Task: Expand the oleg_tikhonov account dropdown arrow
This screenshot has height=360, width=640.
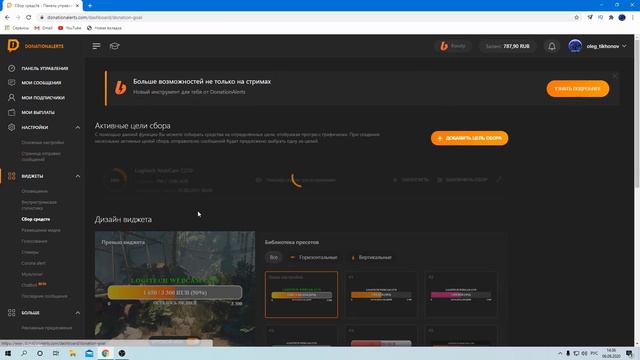Action: click(x=624, y=46)
